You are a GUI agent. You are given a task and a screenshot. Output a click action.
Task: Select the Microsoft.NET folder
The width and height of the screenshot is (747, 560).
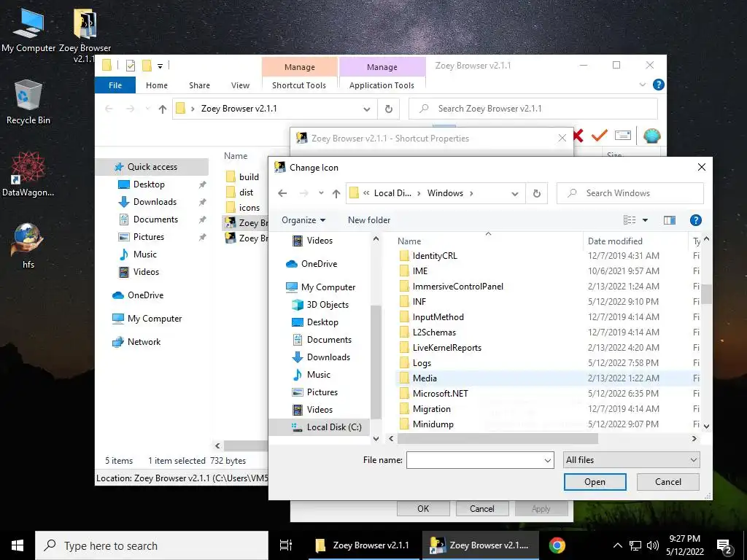coord(548,393)
